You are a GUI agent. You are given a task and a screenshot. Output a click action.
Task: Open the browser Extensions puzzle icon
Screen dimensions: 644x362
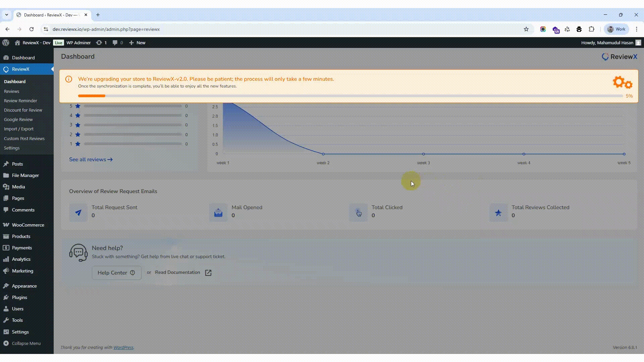(592, 29)
